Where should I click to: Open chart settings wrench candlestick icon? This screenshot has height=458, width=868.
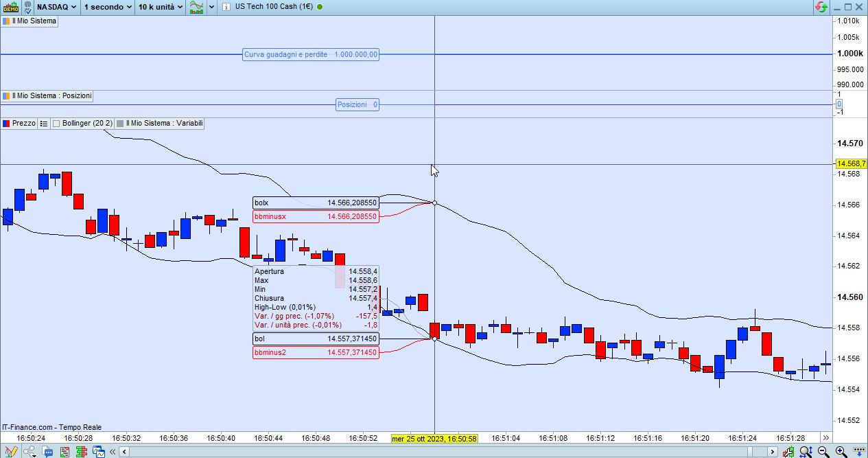click(790, 452)
